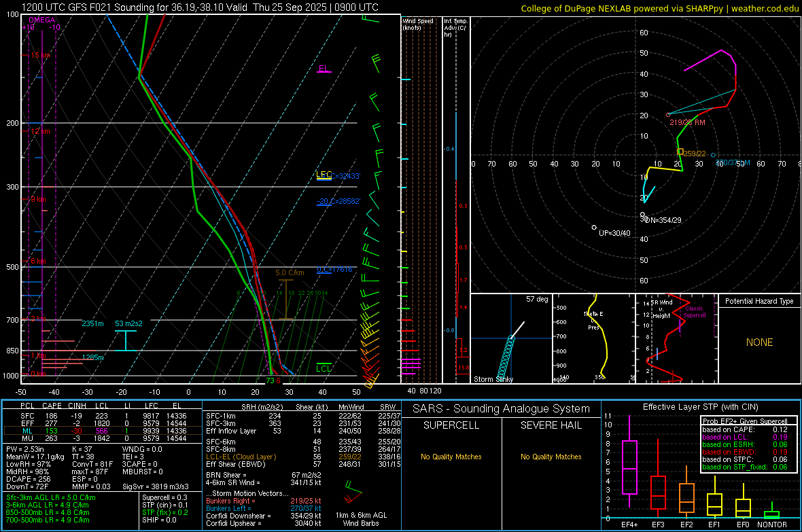
Task: Click the NONTOR axis label
Action: [772, 525]
